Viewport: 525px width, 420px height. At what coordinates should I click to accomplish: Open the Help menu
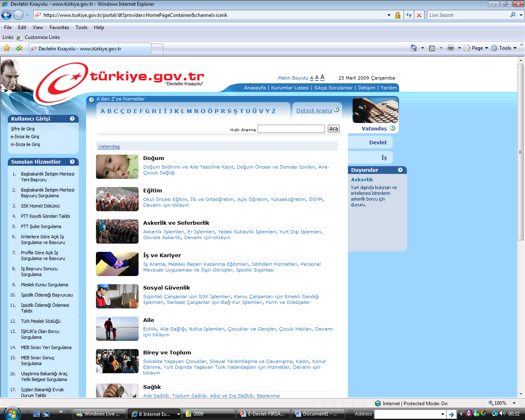[99, 27]
